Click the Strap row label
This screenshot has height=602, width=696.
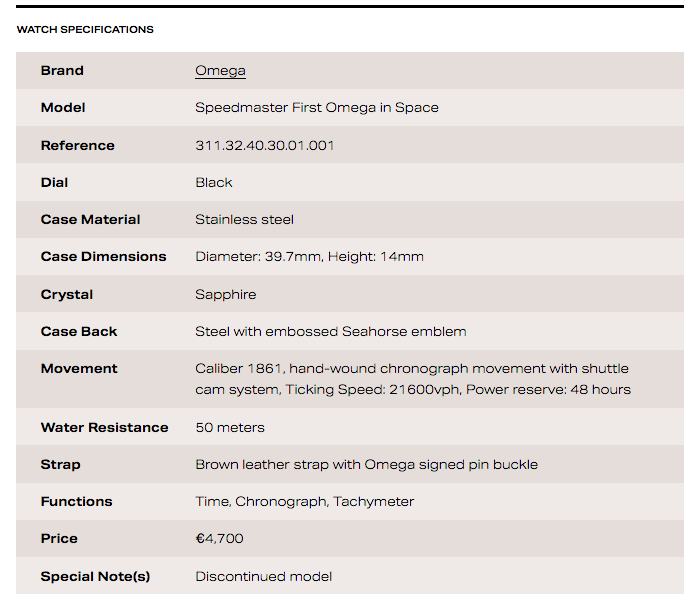[60, 465]
